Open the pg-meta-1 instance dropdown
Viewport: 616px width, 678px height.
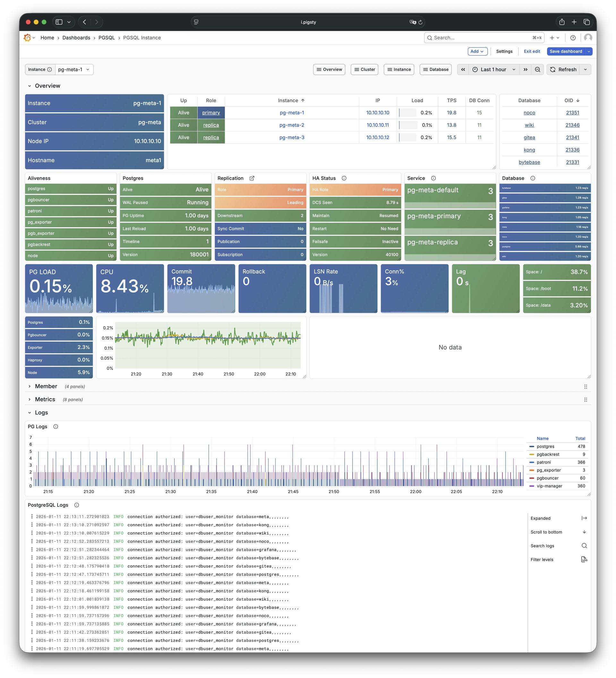73,69
